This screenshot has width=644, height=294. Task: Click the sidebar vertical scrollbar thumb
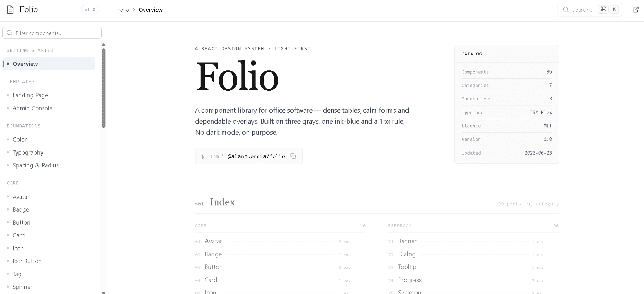104,88
